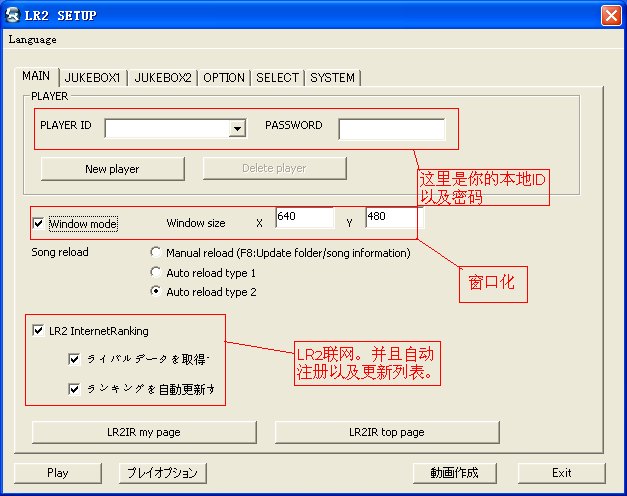Switch to the MAIN tab

[36, 76]
